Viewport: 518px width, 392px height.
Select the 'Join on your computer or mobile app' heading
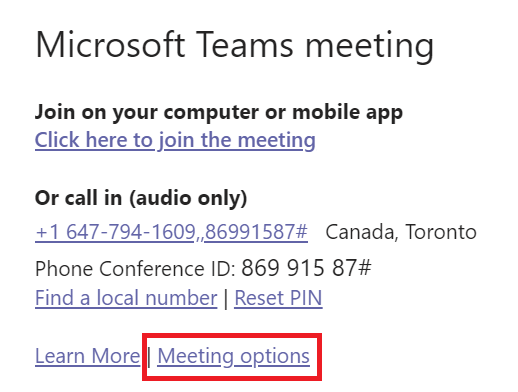coord(219,113)
